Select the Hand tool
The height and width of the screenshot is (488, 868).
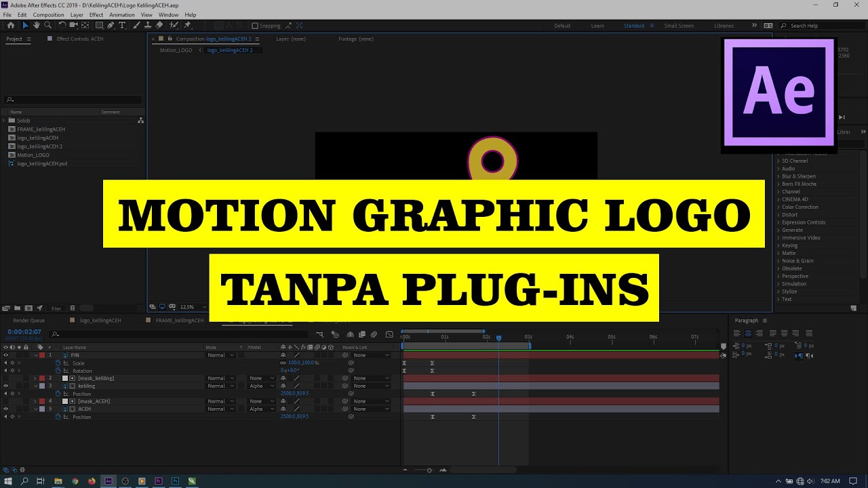[37, 25]
